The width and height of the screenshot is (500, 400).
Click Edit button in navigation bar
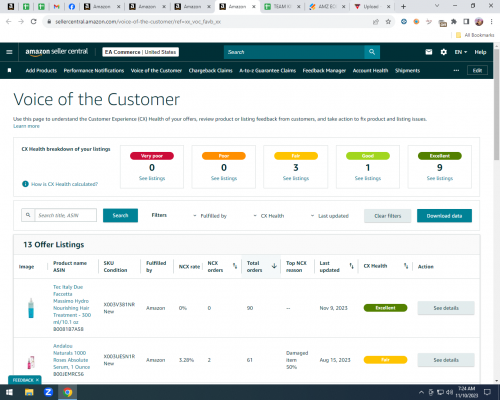(477, 70)
